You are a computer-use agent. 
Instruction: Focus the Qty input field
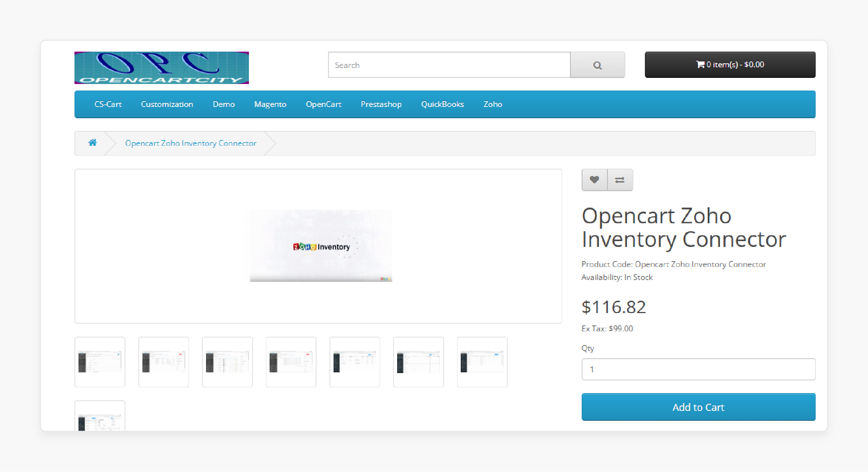click(698, 369)
